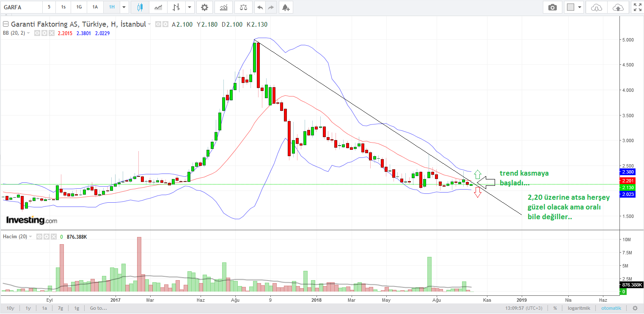Toggle fullscreen mode

[637, 7]
